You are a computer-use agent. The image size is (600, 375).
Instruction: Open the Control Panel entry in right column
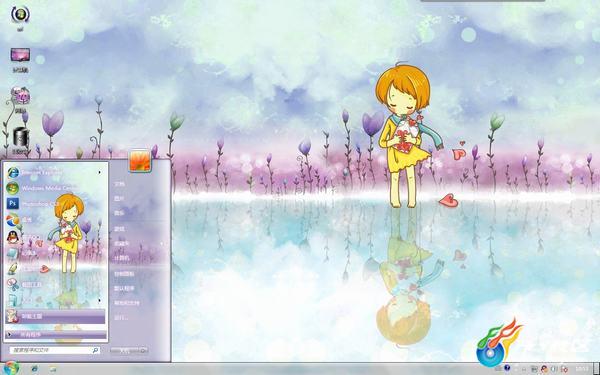(124, 274)
